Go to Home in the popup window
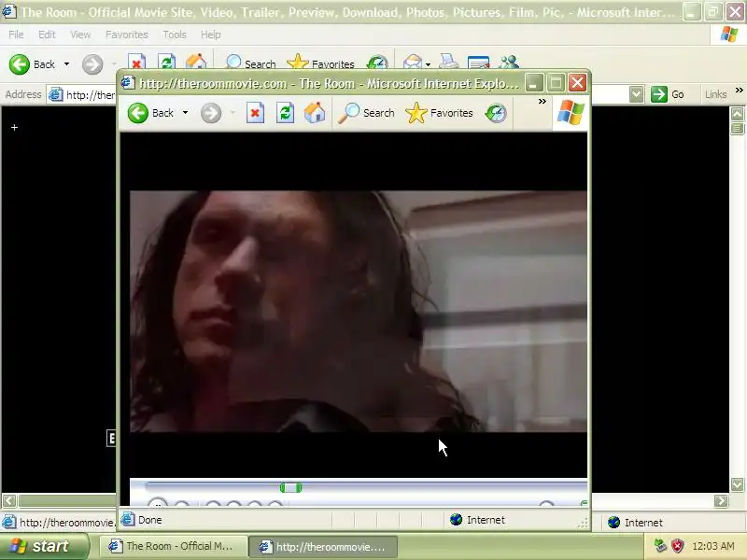 tap(315, 113)
